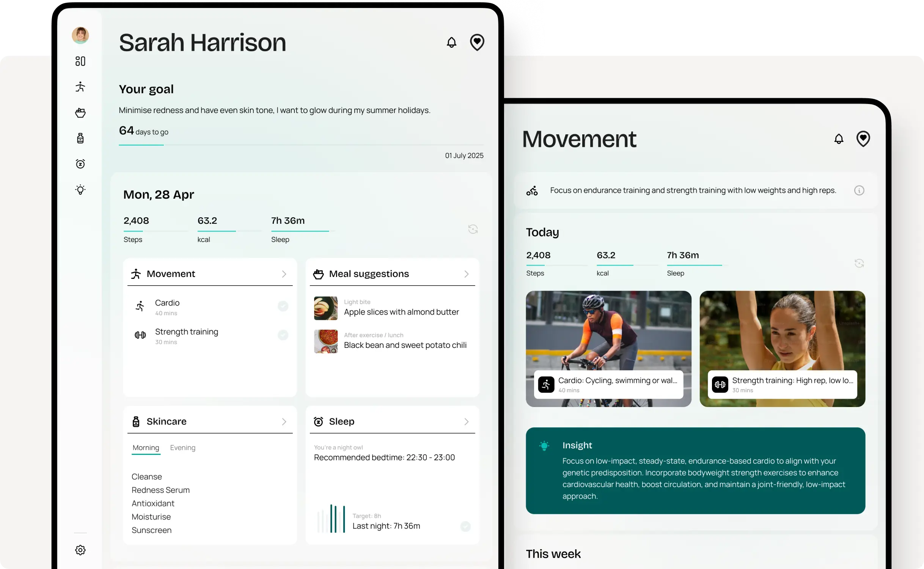Expand the Sleep card chevron
This screenshot has height=569, width=924.
467,421
